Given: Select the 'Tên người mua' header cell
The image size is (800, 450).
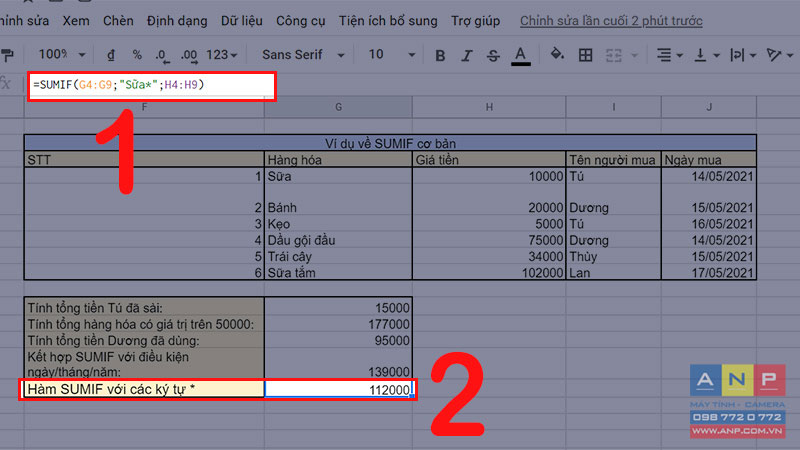Looking at the screenshot, I should (613, 160).
